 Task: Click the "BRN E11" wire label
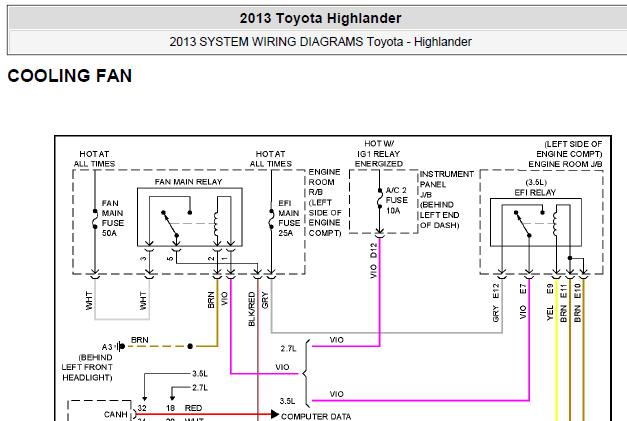click(x=563, y=303)
